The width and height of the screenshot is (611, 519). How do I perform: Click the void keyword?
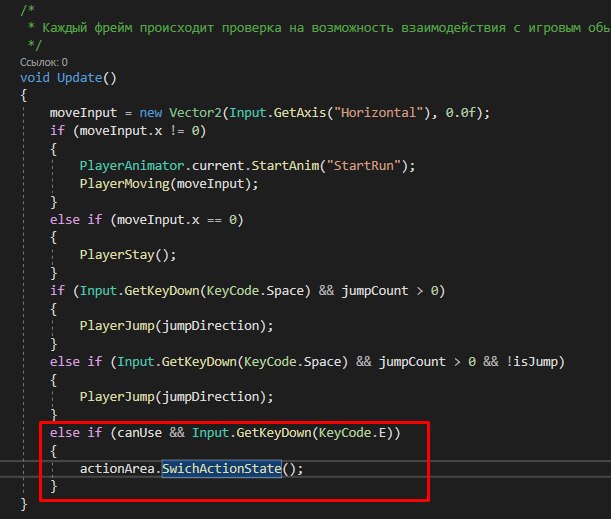coord(35,78)
